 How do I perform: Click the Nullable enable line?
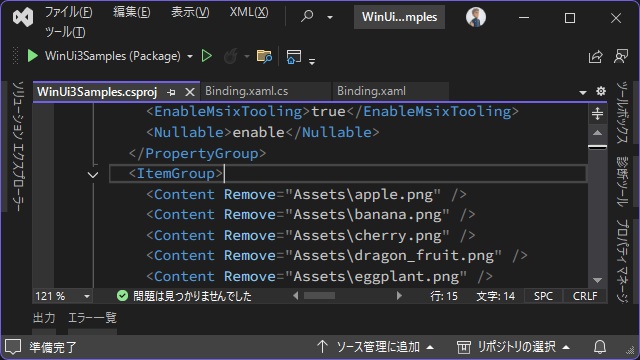[262, 132]
